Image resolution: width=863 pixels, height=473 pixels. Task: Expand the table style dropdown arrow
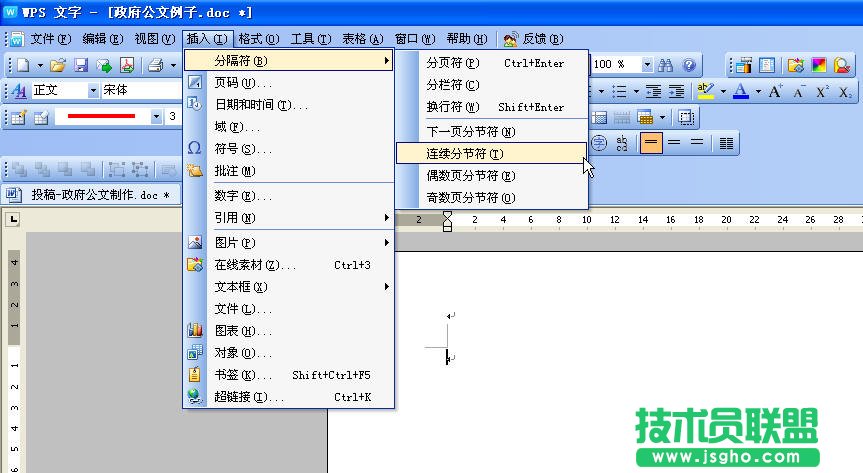(x=662, y=117)
